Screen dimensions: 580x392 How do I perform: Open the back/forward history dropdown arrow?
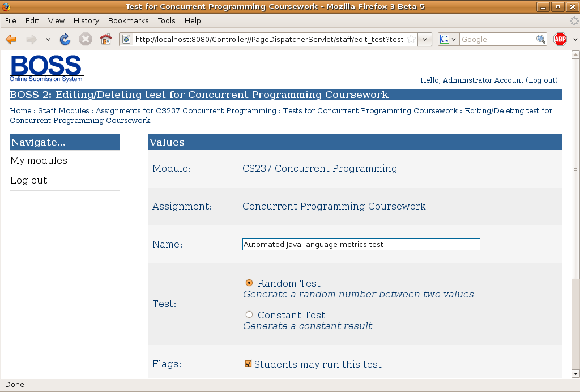(48, 39)
